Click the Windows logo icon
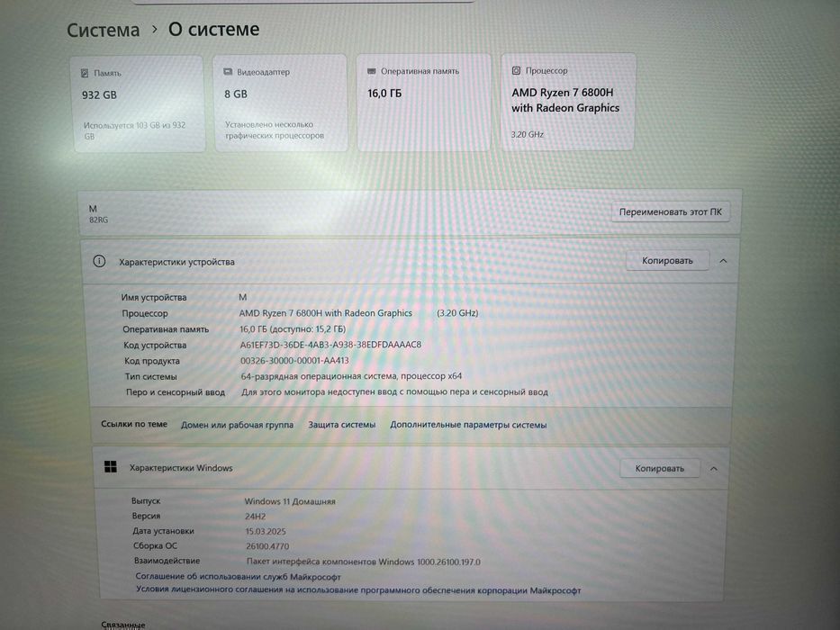The image size is (840, 630). 111,467
